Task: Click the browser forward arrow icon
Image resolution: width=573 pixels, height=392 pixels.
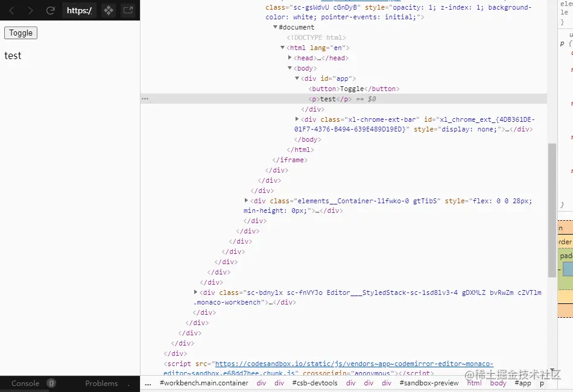Action: (x=30, y=11)
